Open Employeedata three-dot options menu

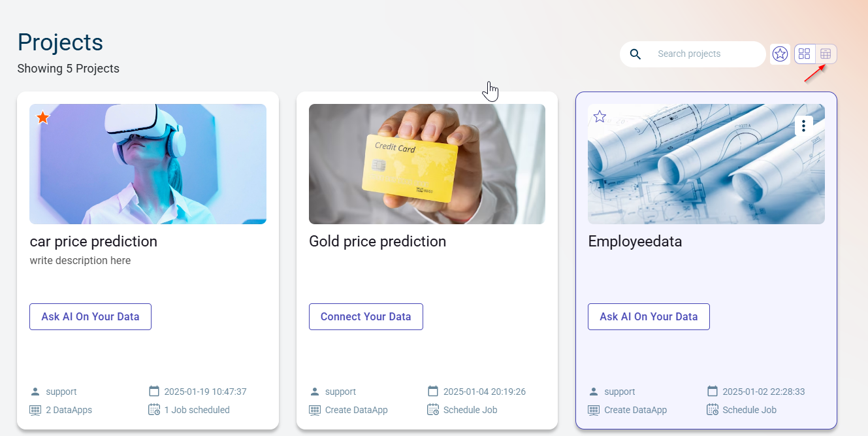803,126
